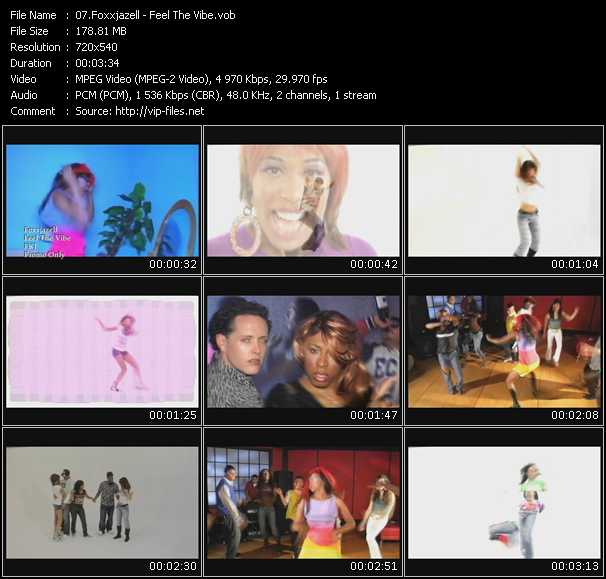Click the 'Audio' label

24,95
